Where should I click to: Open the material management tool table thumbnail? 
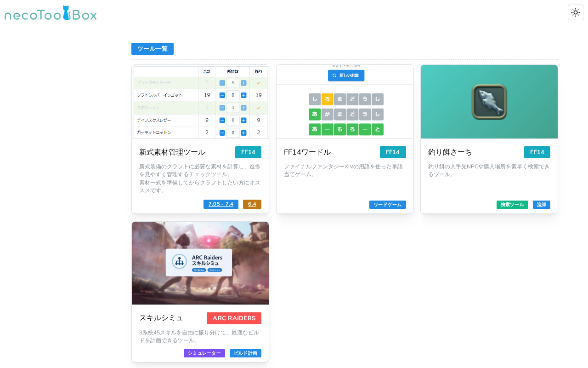[200, 102]
